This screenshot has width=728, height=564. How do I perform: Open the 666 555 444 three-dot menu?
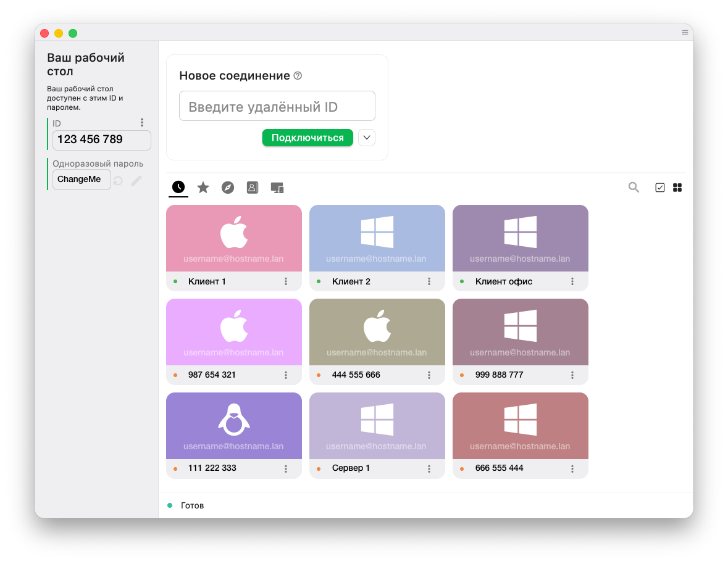572,468
